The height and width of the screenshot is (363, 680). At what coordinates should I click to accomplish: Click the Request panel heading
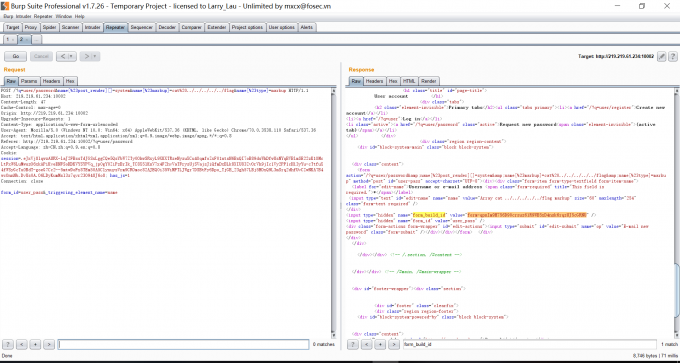tap(15, 70)
